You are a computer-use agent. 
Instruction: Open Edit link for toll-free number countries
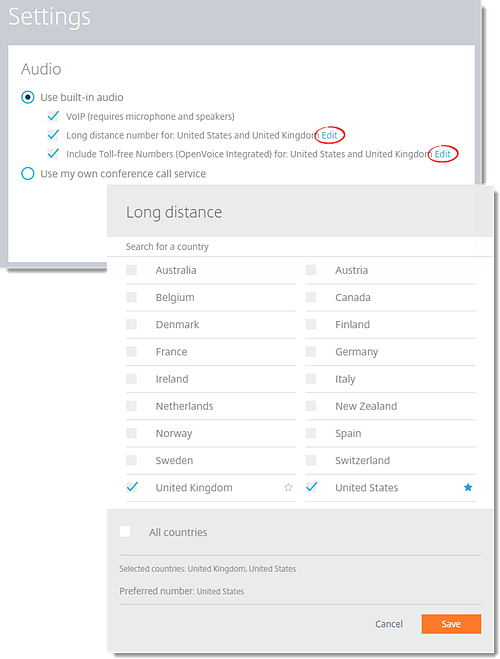[x=442, y=154]
